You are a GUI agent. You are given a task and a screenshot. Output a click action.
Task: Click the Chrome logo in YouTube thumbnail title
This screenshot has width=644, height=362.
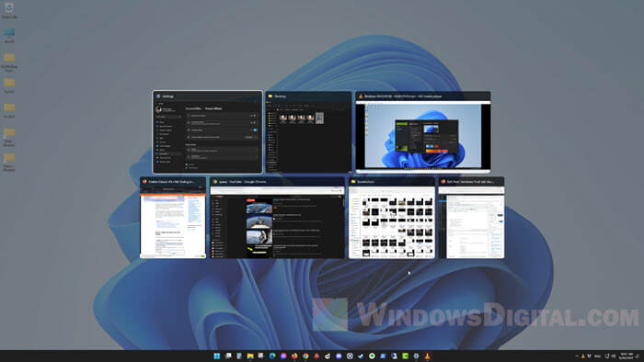(x=214, y=181)
